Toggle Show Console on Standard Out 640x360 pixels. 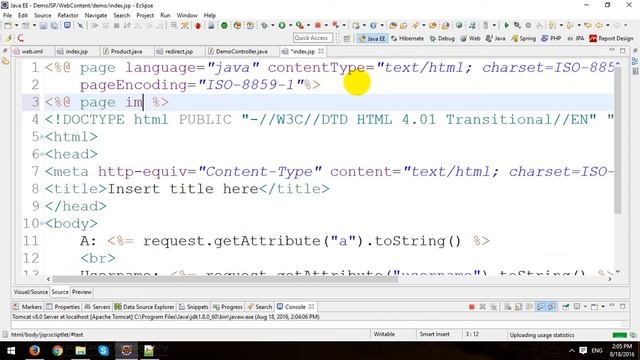coord(540,307)
